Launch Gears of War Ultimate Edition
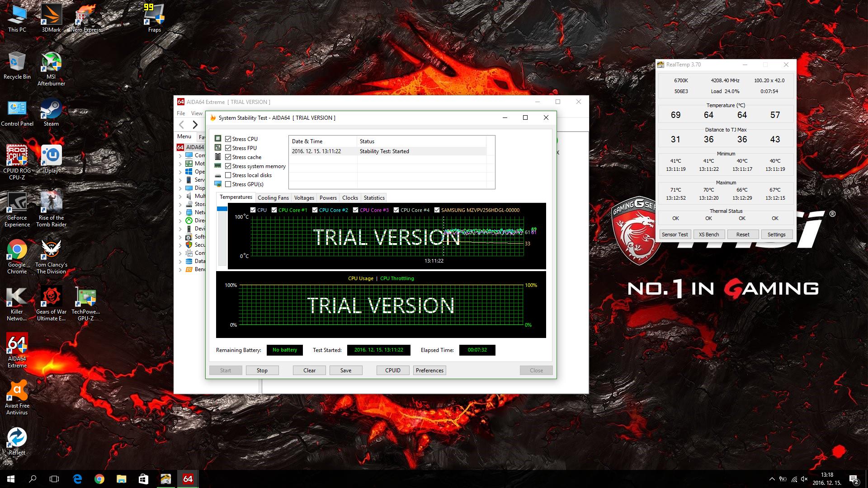Viewport: 868px width, 488px height. pyautogui.click(x=51, y=303)
